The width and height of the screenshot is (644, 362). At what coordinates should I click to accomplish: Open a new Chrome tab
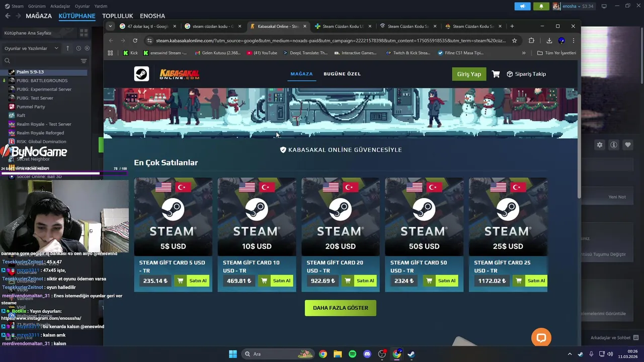coord(512,26)
